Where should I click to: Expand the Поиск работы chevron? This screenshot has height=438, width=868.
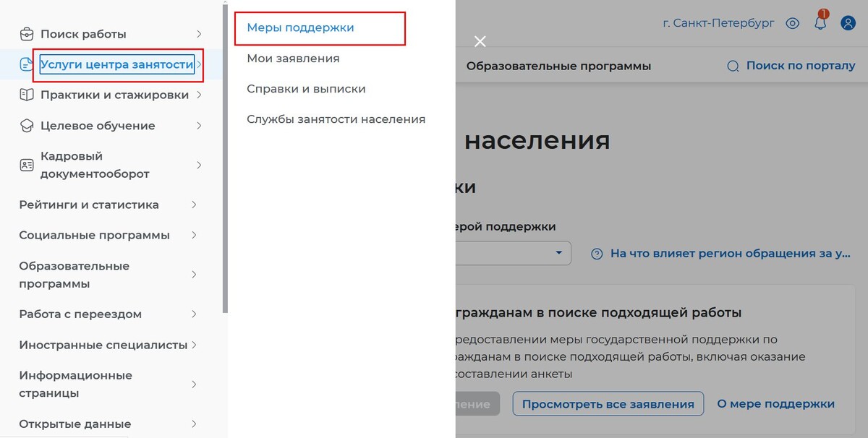click(x=198, y=34)
